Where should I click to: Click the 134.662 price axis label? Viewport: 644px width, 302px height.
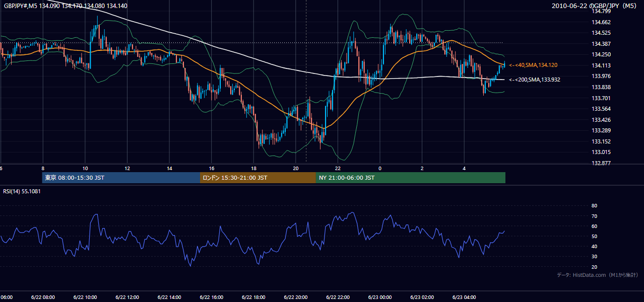pyautogui.click(x=600, y=22)
